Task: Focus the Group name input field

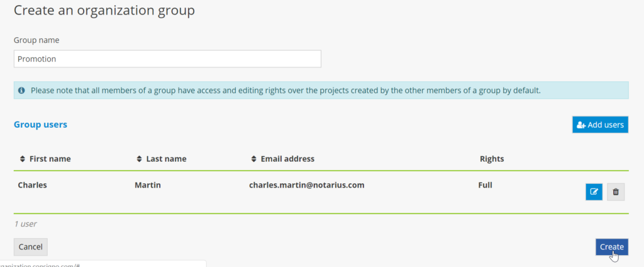Action: coord(167,59)
